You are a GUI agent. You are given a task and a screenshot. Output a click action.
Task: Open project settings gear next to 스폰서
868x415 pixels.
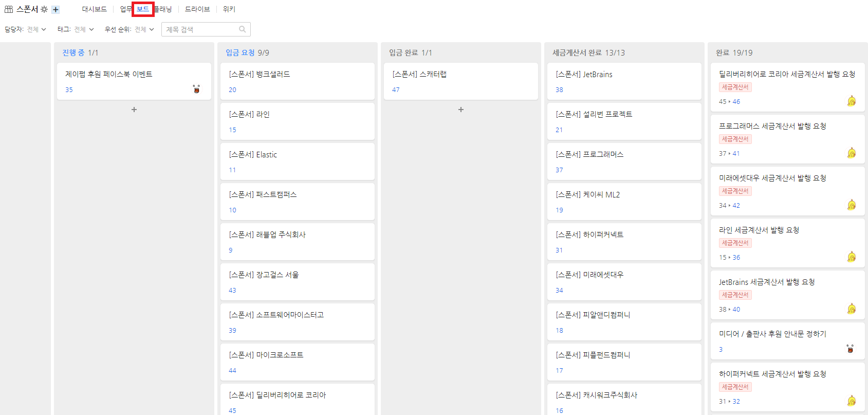pos(44,9)
